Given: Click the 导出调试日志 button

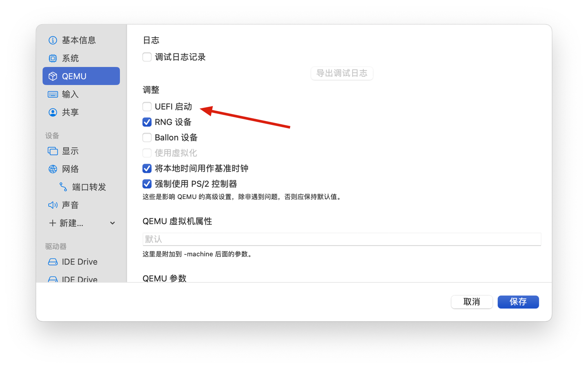Looking at the screenshot, I should [342, 73].
